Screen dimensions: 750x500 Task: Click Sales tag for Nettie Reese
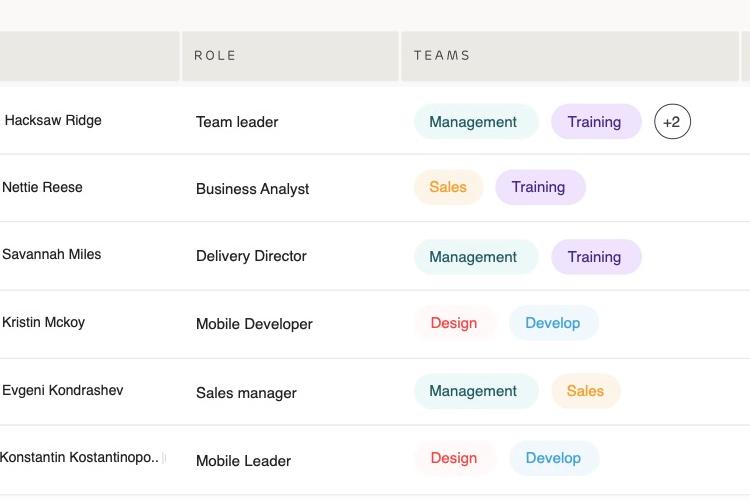449,187
